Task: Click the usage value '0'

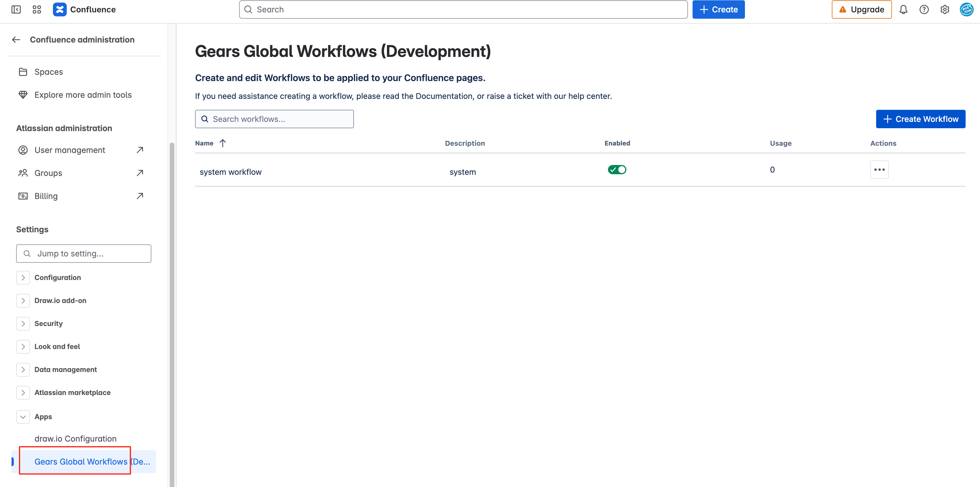Action: (x=772, y=170)
